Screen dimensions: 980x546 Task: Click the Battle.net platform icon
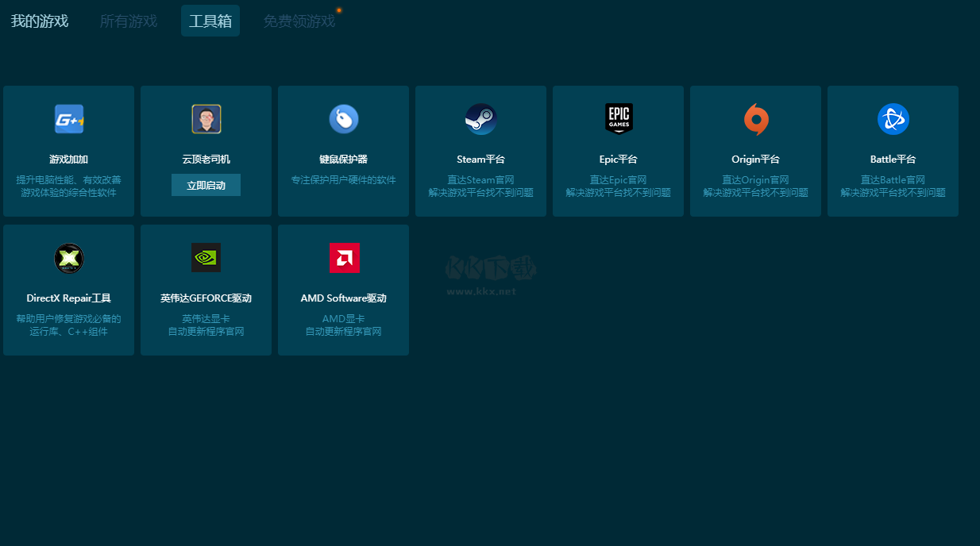tap(893, 119)
